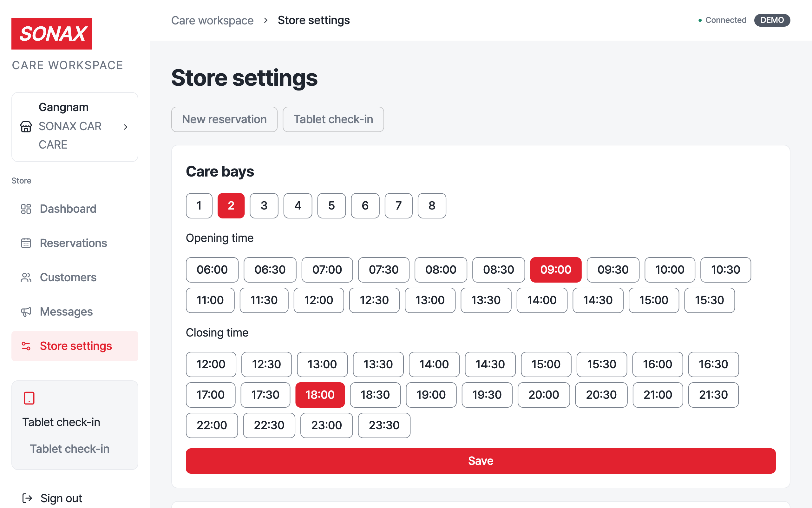Open the Tablet check-in link in sidebar card
This screenshot has height=508, width=812.
point(69,449)
